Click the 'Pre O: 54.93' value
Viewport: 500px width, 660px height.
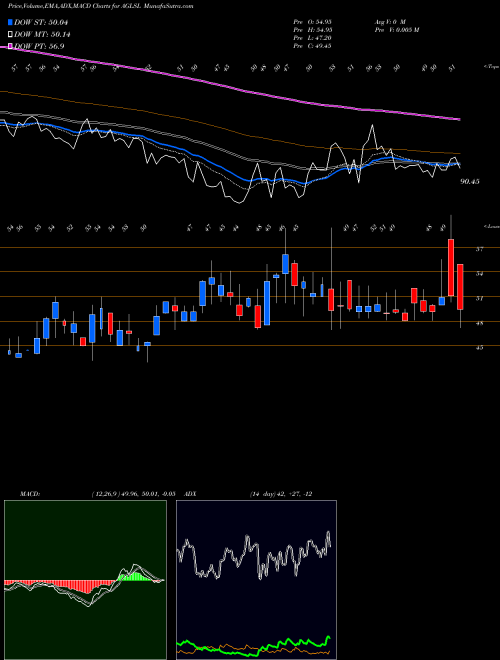[312, 22]
